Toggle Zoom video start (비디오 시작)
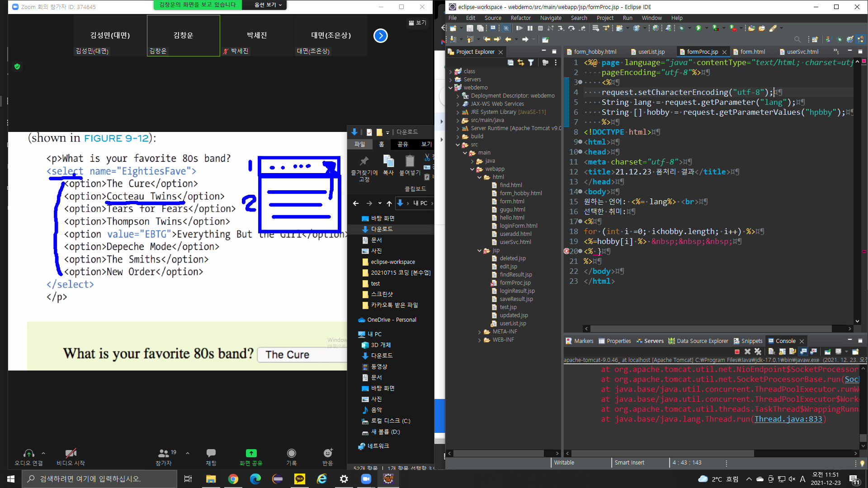The height and width of the screenshot is (488, 868). pos(71,456)
